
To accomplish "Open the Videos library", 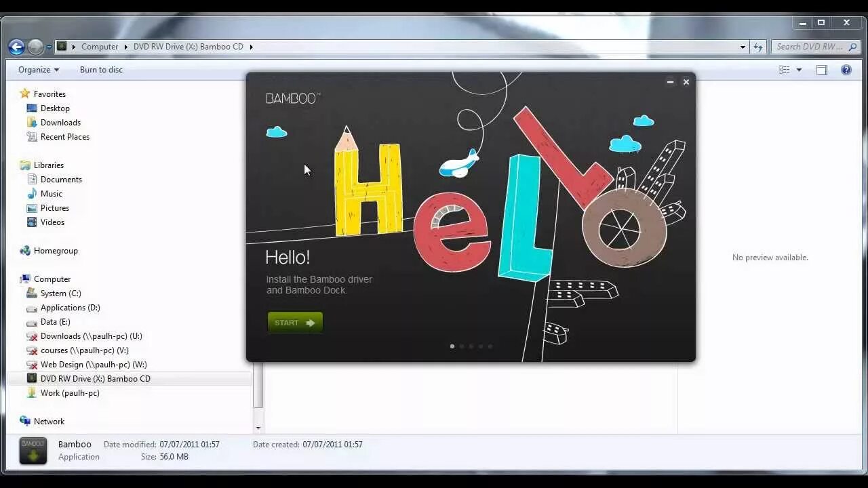I will pos(52,222).
